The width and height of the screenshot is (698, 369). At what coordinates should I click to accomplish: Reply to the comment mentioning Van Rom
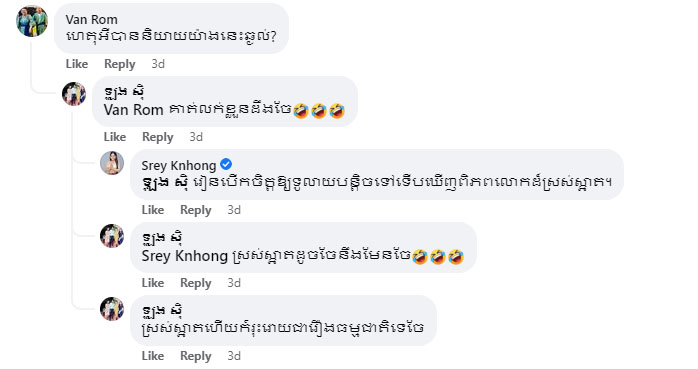(158, 137)
